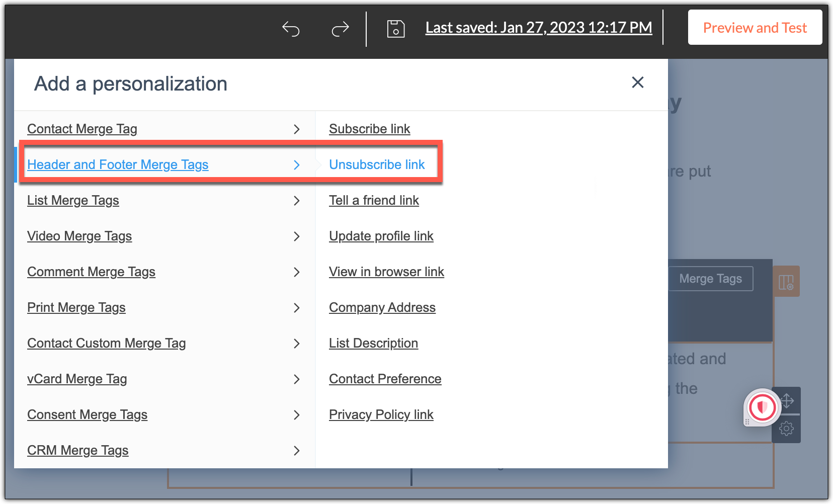Click the red shield badge icon

pyautogui.click(x=762, y=406)
